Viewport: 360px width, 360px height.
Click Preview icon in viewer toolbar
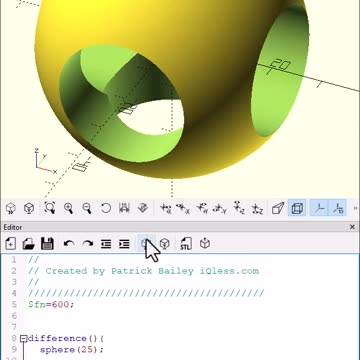[11, 209]
